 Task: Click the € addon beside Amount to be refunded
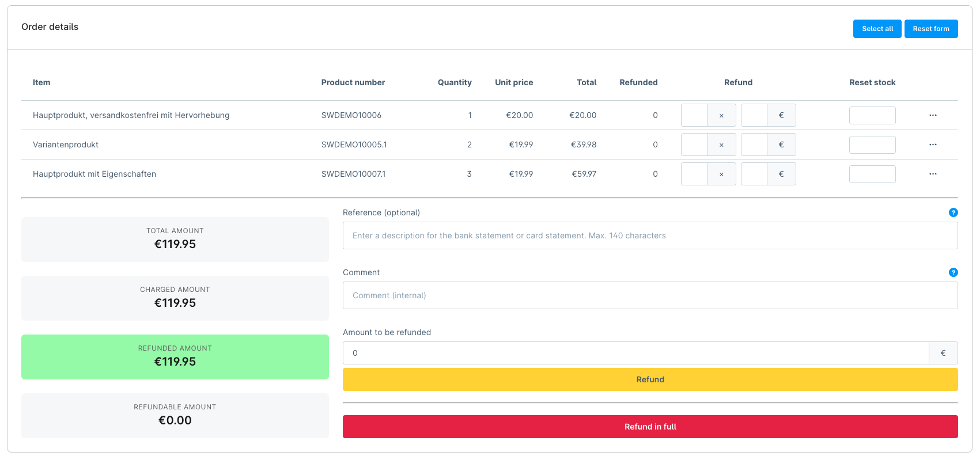[943, 353]
